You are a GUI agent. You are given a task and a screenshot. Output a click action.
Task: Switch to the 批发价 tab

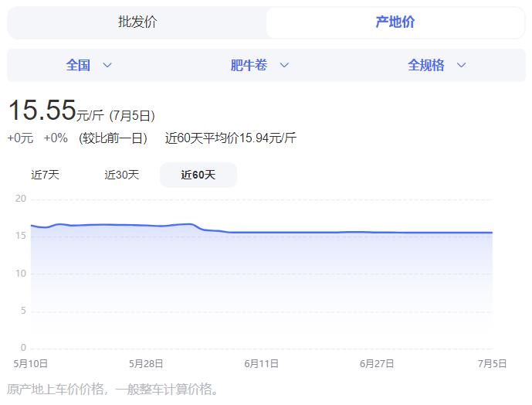[137, 22]
